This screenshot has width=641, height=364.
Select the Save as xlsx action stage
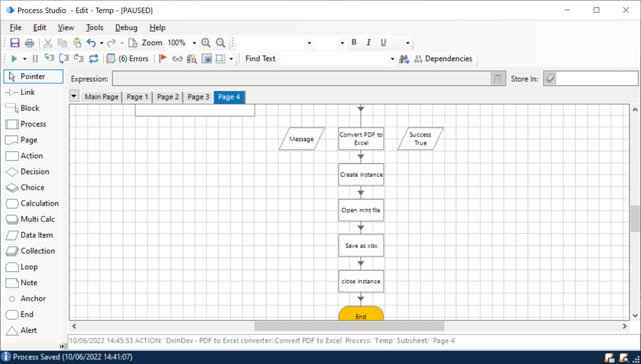[x=361, y=245]
